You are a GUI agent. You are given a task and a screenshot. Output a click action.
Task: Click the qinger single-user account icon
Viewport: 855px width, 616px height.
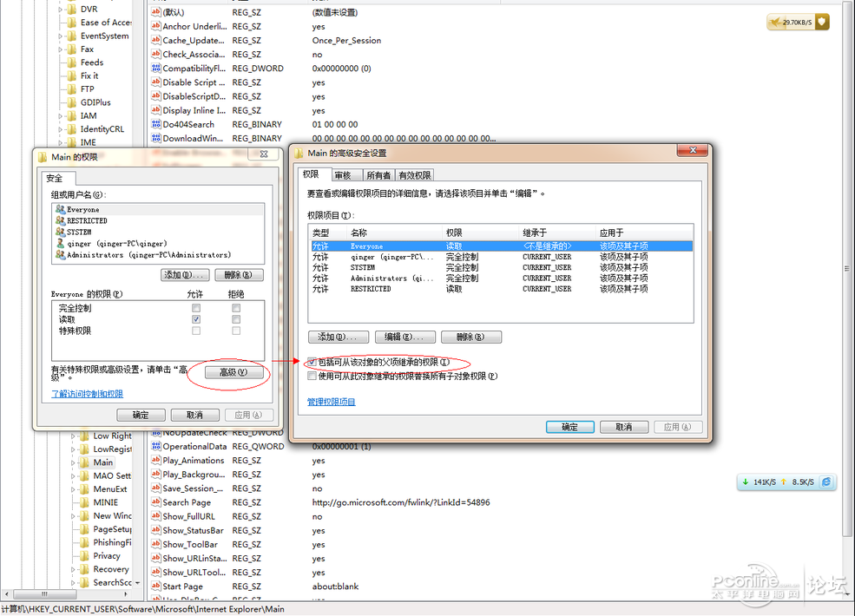[60, 244]
